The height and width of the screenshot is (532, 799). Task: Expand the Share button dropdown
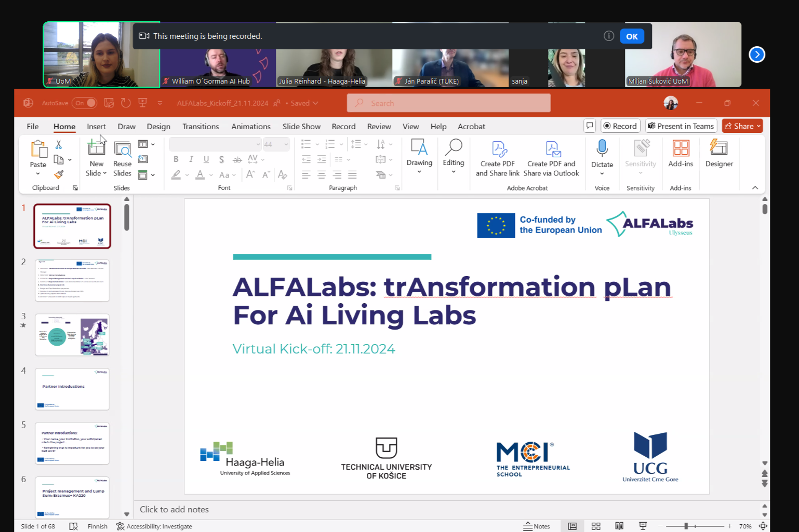point(758,126)
